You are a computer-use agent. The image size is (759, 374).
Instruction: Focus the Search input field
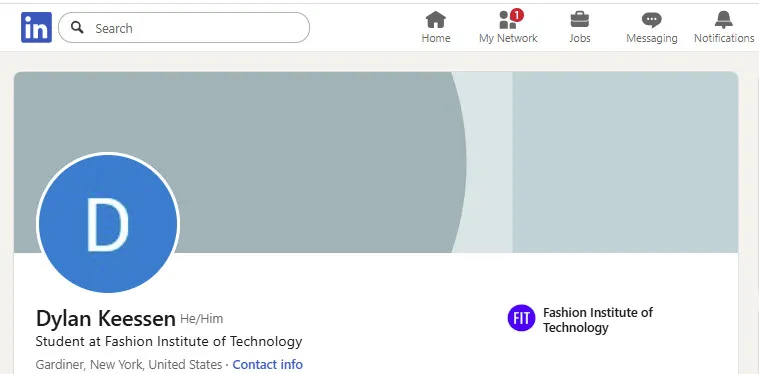click(x=184, y=28)
